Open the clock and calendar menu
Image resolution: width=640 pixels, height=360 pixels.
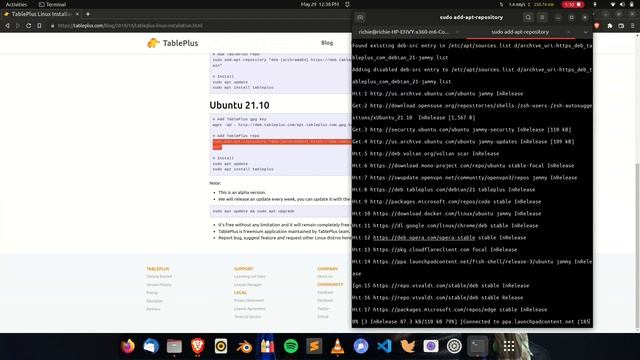[320, 4]
